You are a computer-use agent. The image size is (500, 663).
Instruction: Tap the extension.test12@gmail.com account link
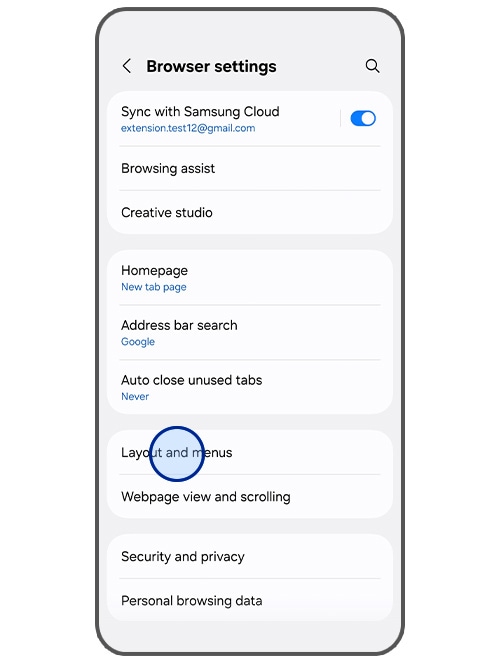(188, 128)
